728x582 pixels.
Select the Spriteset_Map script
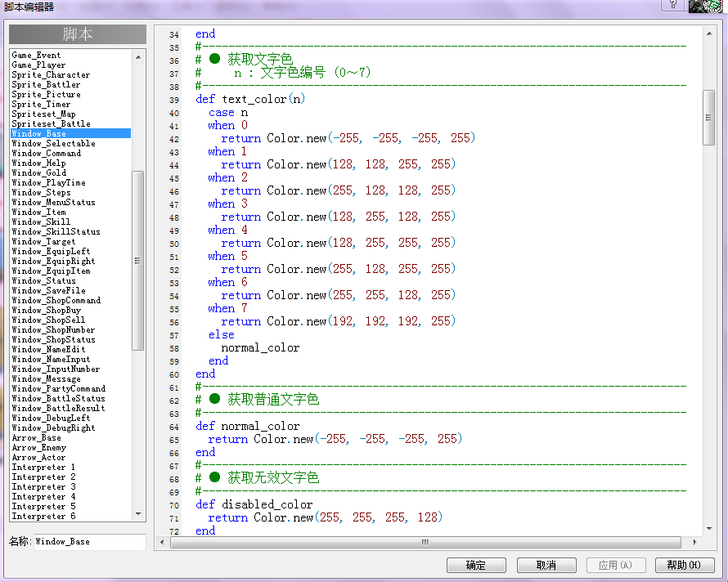[x=71, y=114]
